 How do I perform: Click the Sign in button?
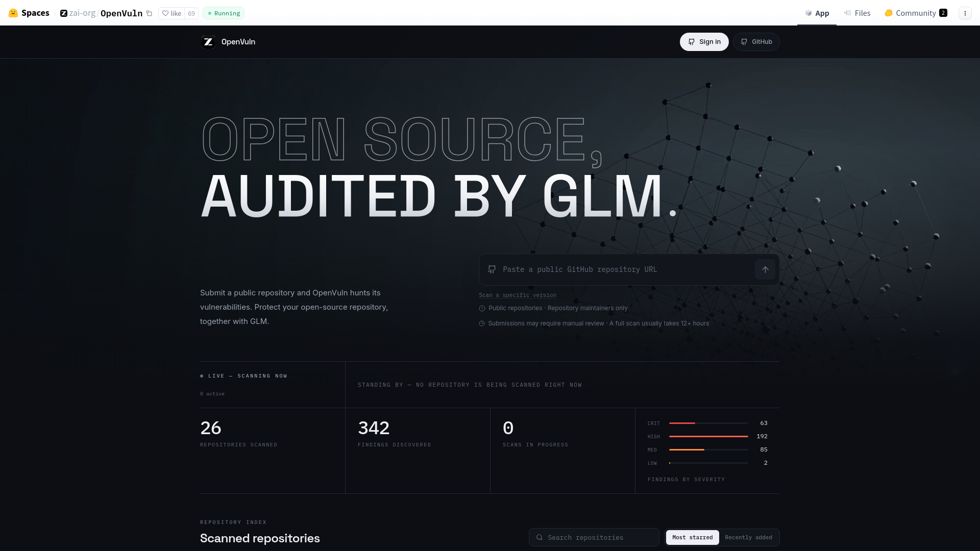pos(704,42)
